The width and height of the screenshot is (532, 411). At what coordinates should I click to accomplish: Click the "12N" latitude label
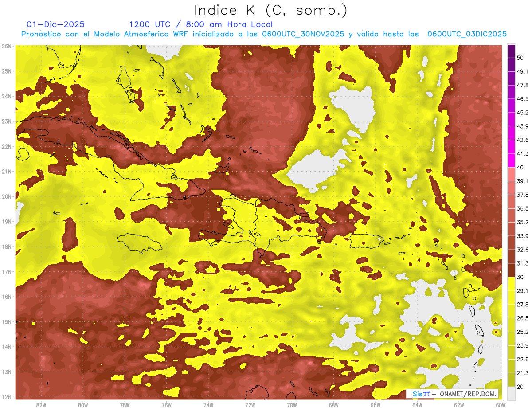[x=6, y=397]
